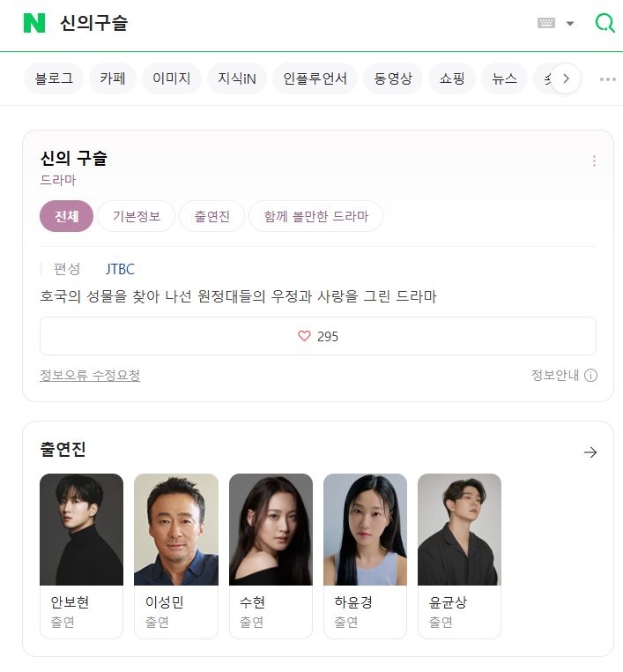623x672 pixels.
Task: Select the 기본정보 filter chip
Action: (x=137, y=216)
